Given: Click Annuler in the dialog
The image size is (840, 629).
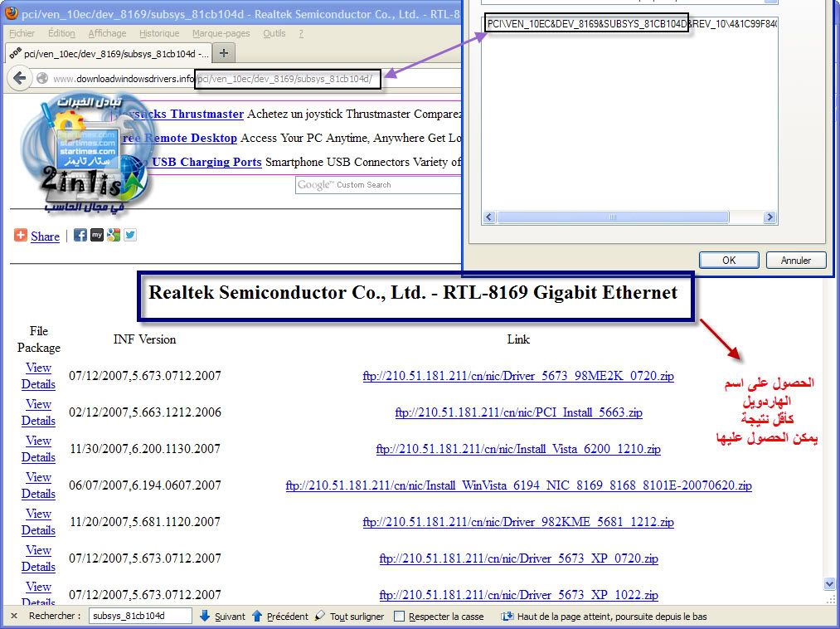Looking at the screenshot, I should (795, 260).
